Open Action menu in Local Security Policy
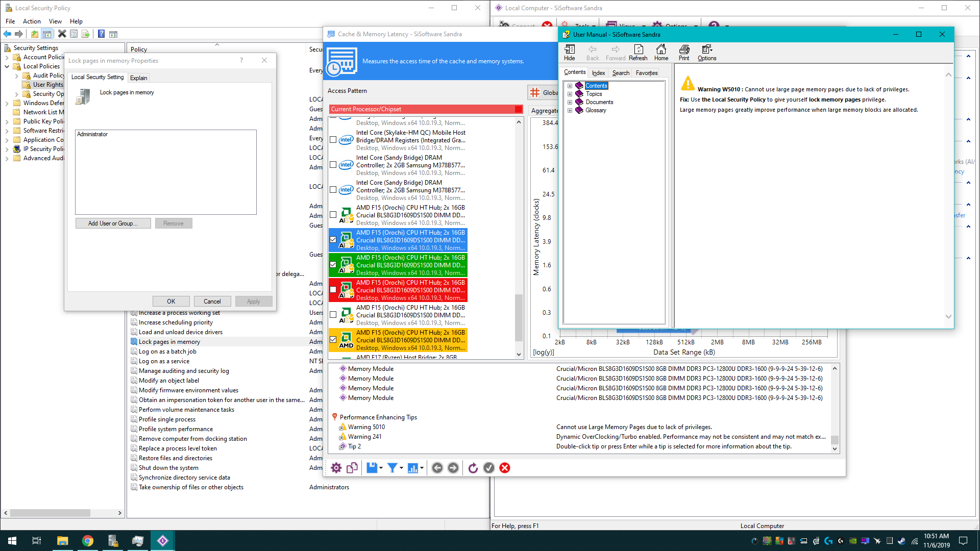 32,21
